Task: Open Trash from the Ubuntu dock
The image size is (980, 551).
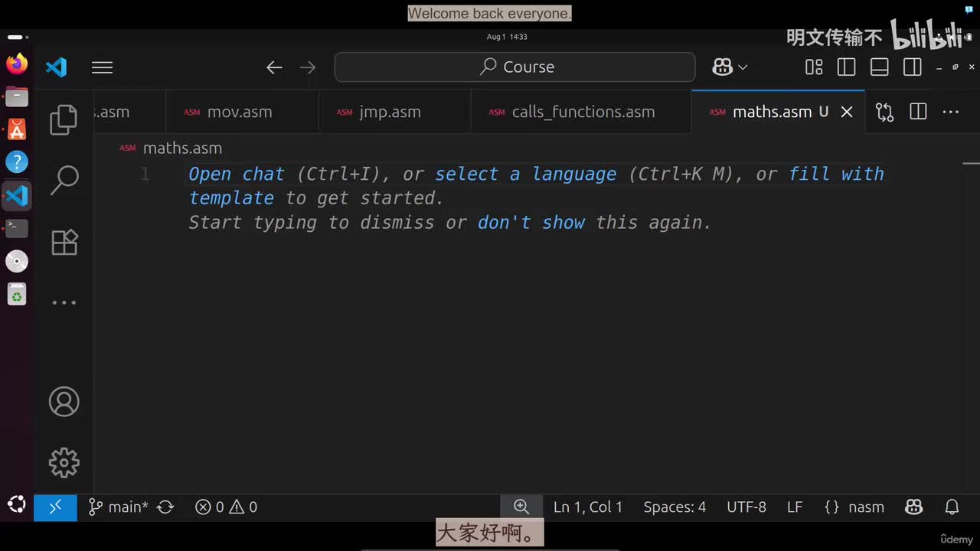Action: point(17,294)
